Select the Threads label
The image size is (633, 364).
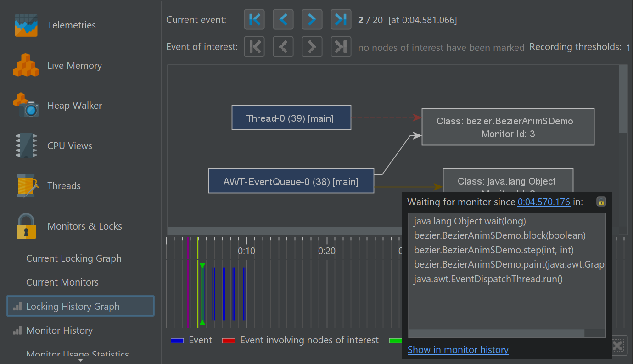(64, 185)
